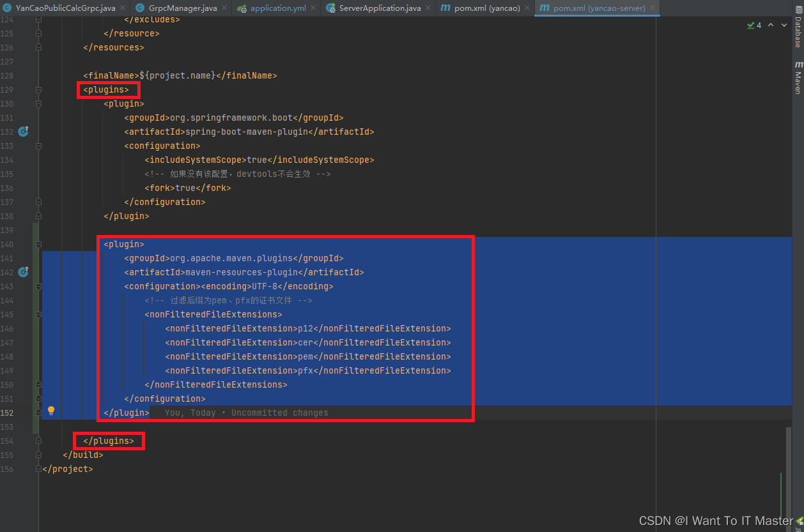804x532 pixels.
Task: Click the Spring leaf icon on application.yml tab
Action: pos(242,8)
